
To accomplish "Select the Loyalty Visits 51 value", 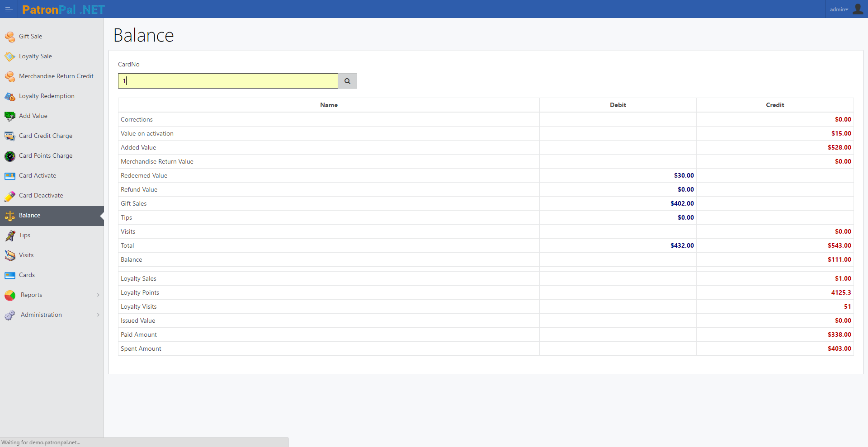I will pyautogui.click(x=847, y=306).
